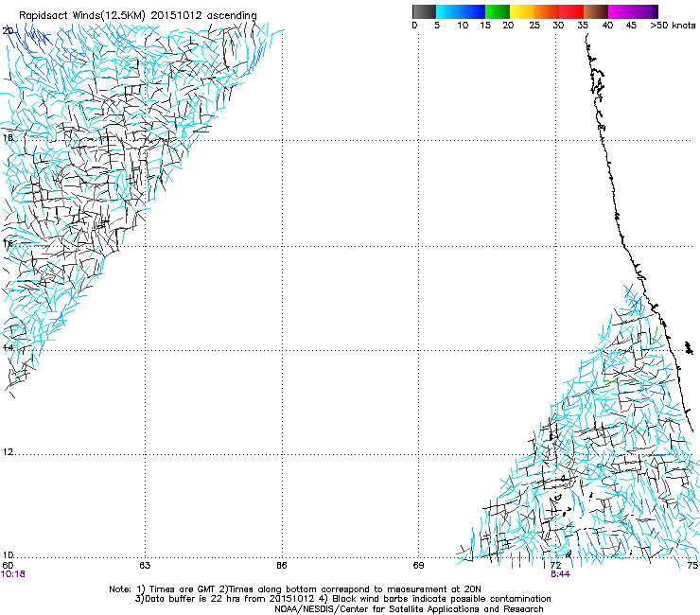Click the '35' label under the color bar

(583, 25)
